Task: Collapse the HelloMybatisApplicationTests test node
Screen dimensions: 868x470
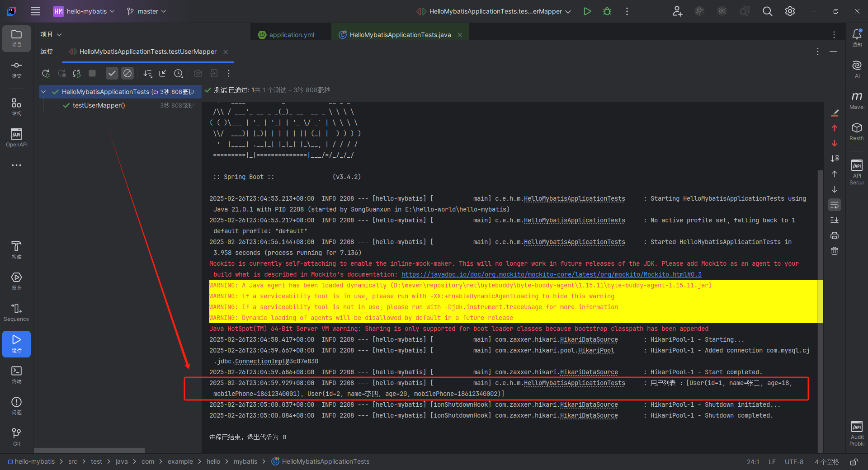Action: 43,91
